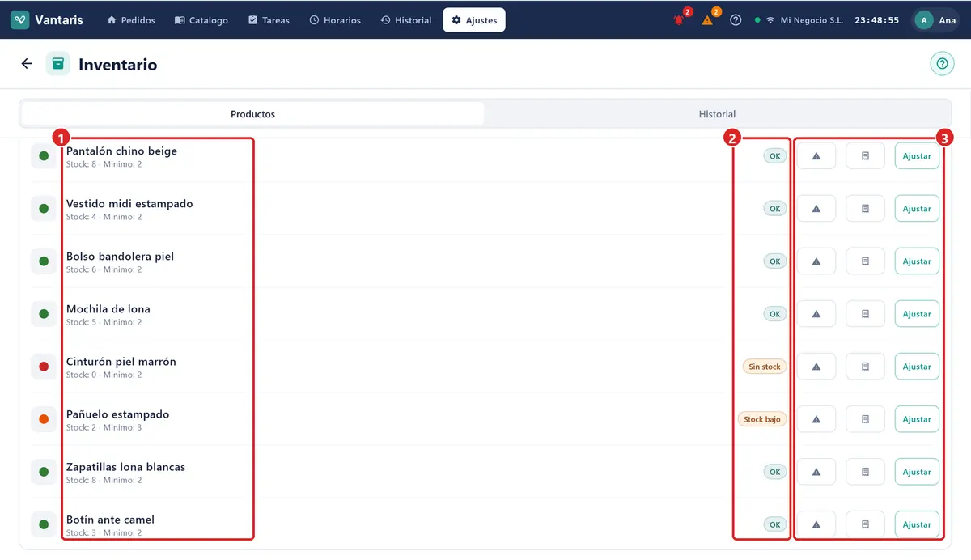Screen dimensions: 971x560
Task: Open the receipt icon for Pantalón chino beige
Action: coord(865,156)
